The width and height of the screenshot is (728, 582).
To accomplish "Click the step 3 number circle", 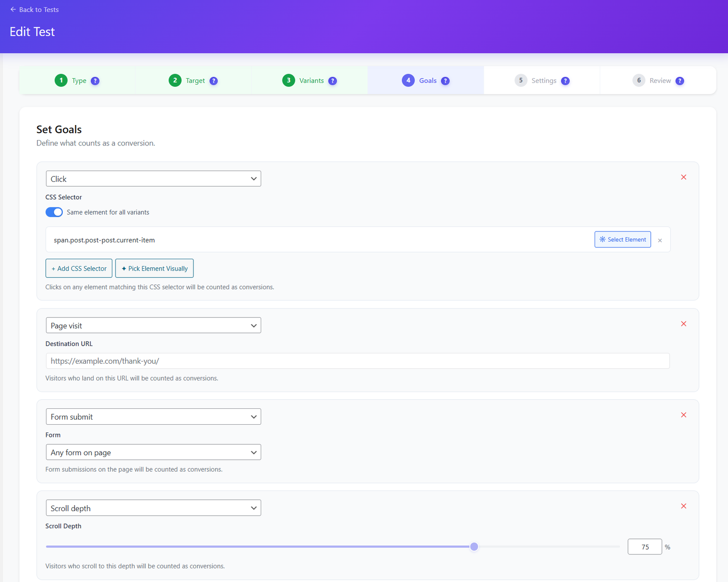I will (288, 80).
